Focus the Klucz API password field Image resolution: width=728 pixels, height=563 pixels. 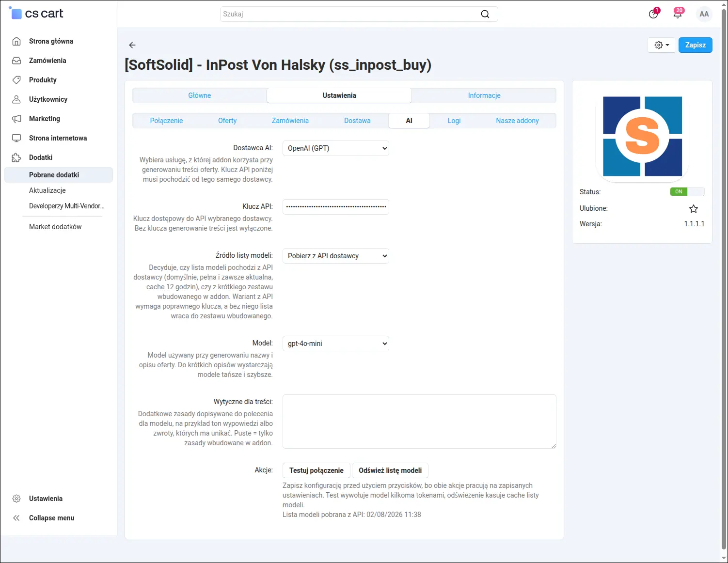pyautogui.click(x=336, y=207)
